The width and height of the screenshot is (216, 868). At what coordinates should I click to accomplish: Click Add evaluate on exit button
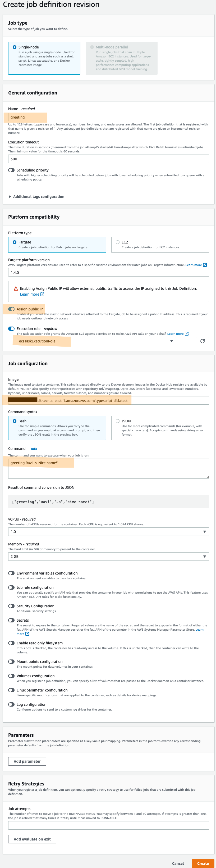click(32, 839)
